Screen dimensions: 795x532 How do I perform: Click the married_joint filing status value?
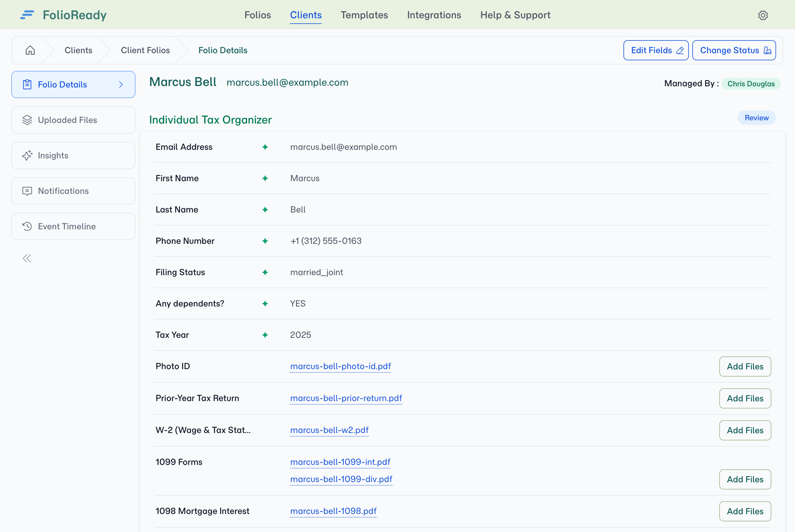[317, 273]
